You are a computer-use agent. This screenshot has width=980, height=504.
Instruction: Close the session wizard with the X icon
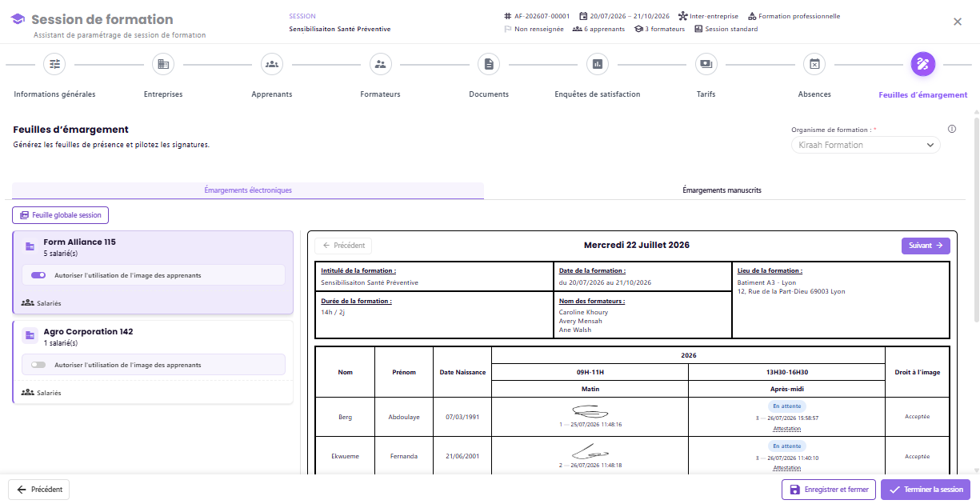click(x=958, y=22)
